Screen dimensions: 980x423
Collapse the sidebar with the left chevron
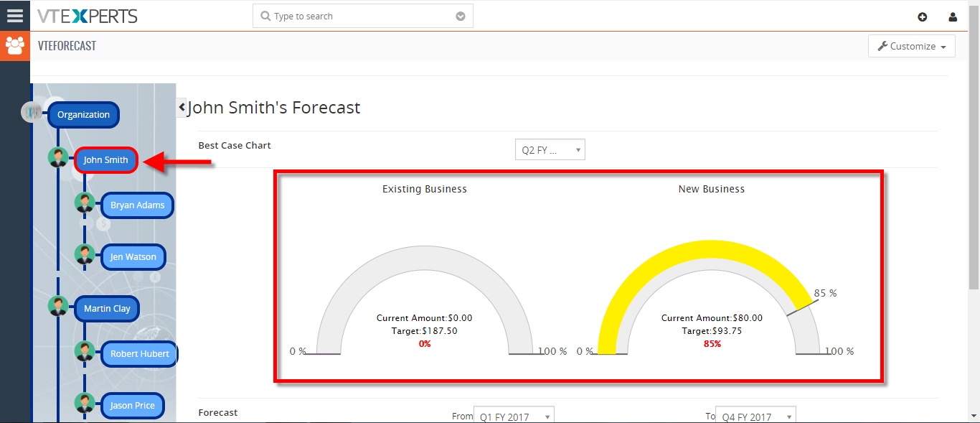[182, 107]
